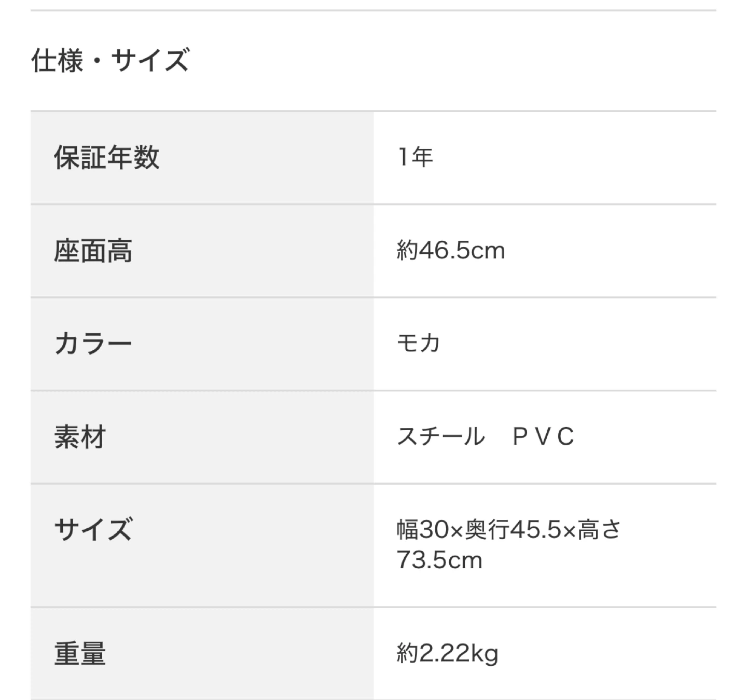Click the 仕様 word in the section heading

57,61
